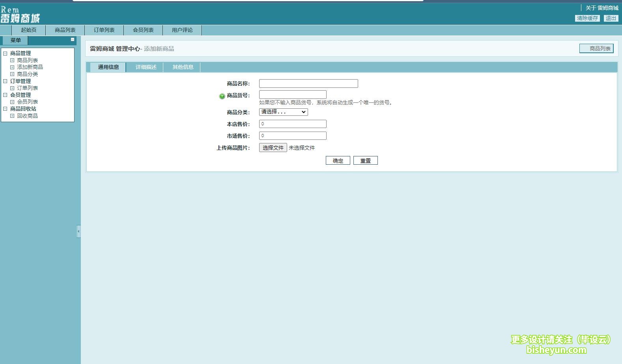Select 商品管理 label in the tree

[21, 53]
